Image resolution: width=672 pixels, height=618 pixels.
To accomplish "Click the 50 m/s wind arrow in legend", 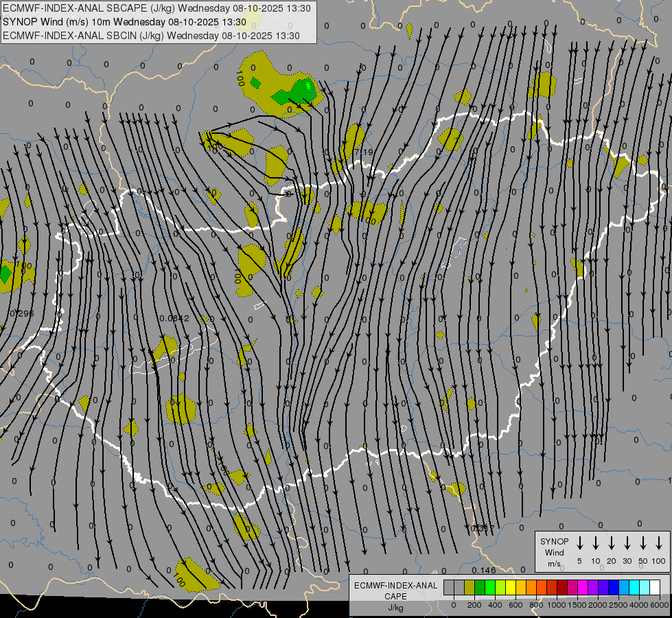I will pyautogui.click(x=643, y=543).
